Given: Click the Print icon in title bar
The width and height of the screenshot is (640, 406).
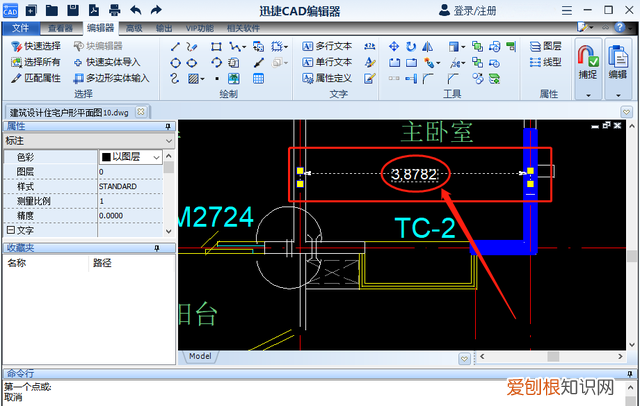Looking at the screenshot, I should click(x=114, y=10).
